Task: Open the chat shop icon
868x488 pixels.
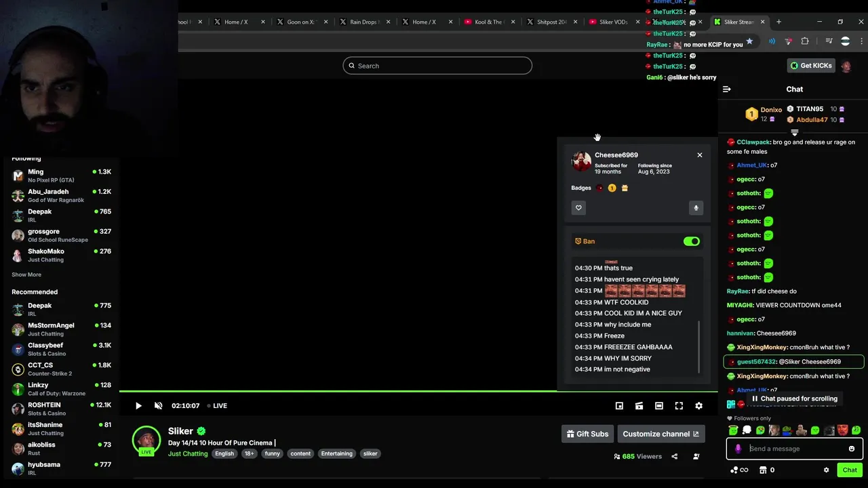Action: click(763, 470)
